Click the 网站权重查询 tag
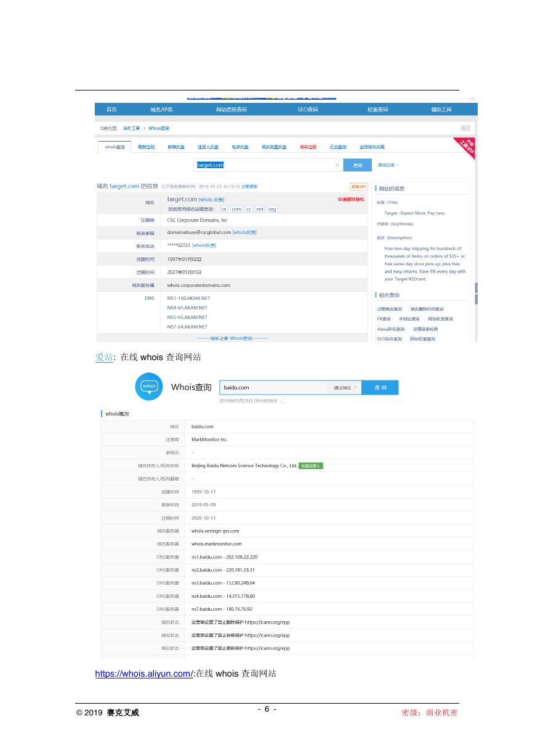The height and width of the screenshot is (756, 535). click(x=423, y=339)
